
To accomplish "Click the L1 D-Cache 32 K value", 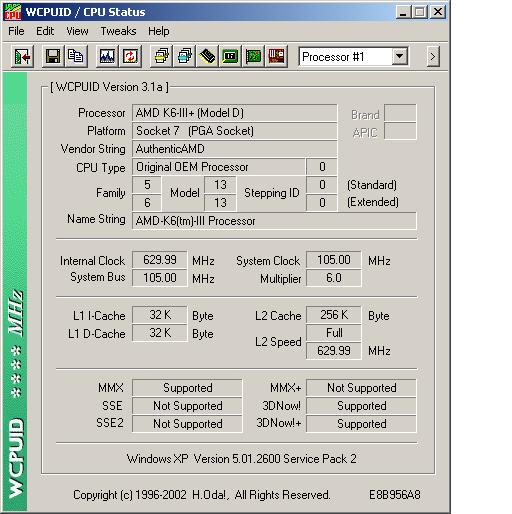I will 160,333.
